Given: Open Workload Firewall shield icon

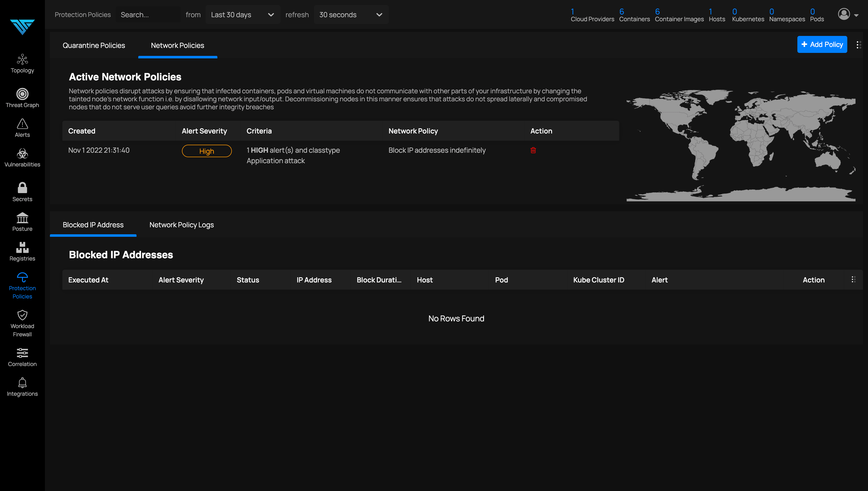Looking at the screenshot, I should 22,315.
